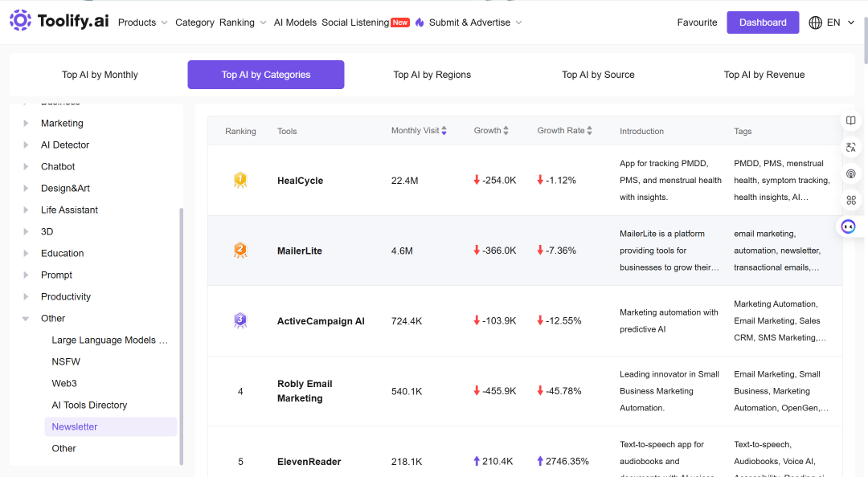The height and width of the screenshot is (477, 868).
Task: Open the AI Models menu item
Action: 295,22
